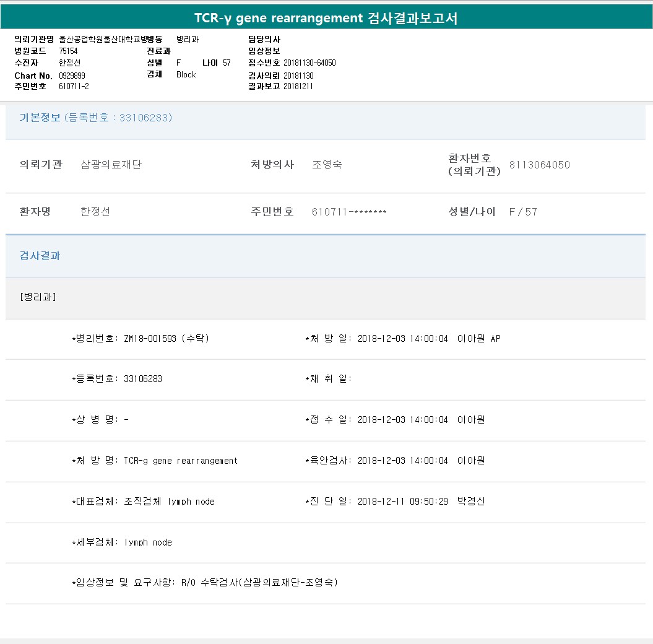Image resolution: width=653 pixels, height=644 pixels.
Task: Click the 대표검체 조직검체 lymph node entry
Action: click(169, 502)
